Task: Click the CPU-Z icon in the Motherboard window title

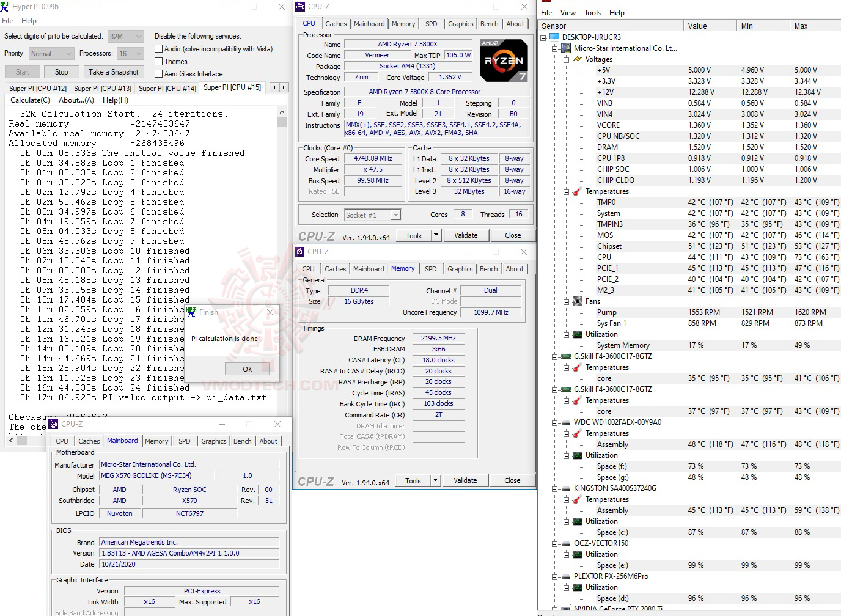Action: 53,424
